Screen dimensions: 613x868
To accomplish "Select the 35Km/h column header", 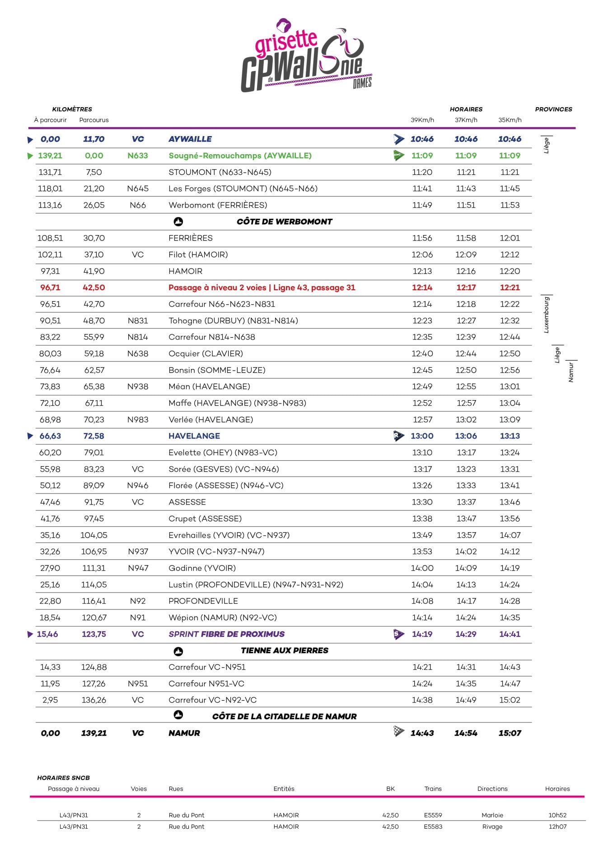I will click(510, 120).
